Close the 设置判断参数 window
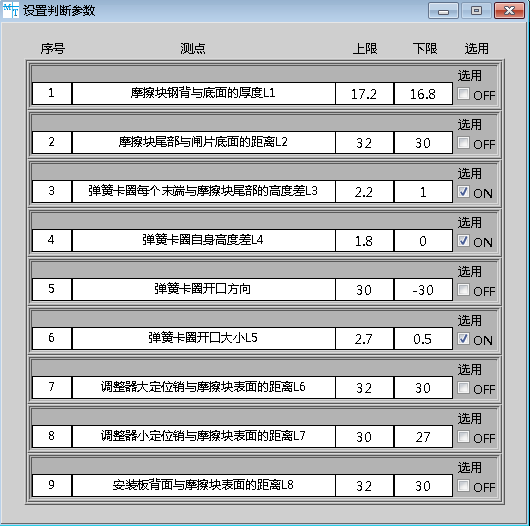The image size is (530, 526). [x=509, y=11]
